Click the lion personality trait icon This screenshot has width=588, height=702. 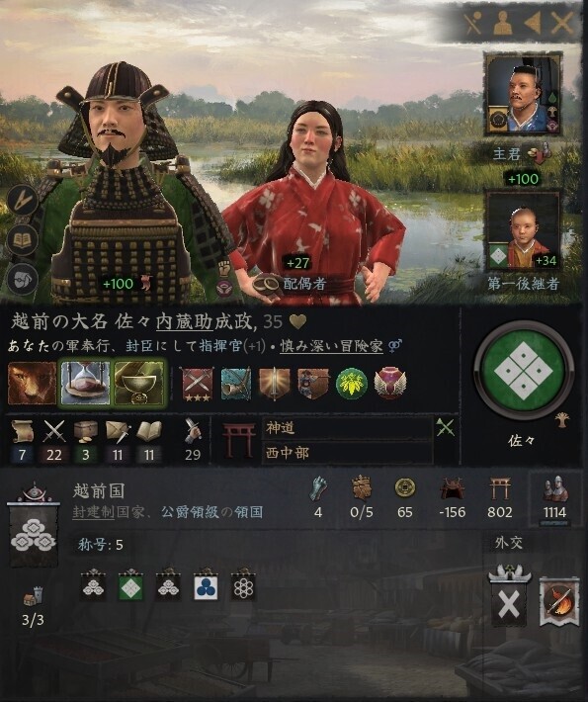pyautogui.click(x=33, y=384)
